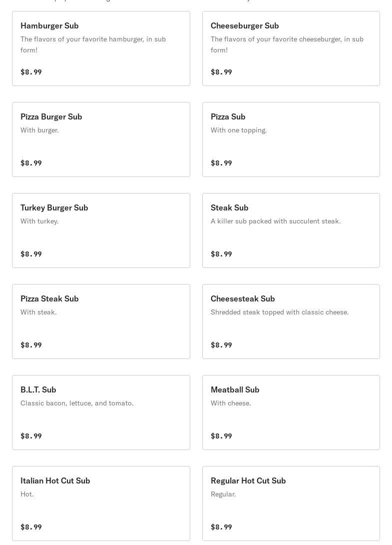This screenshot has height=545, width=392.
Task: Click the Cheeseburger Sub description text
Action: 287,44
